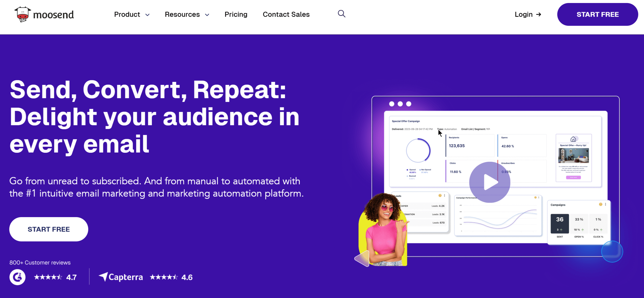Click the Campaigns card help icon
This screenshot has height=298, width=644.
coord(600,204)
